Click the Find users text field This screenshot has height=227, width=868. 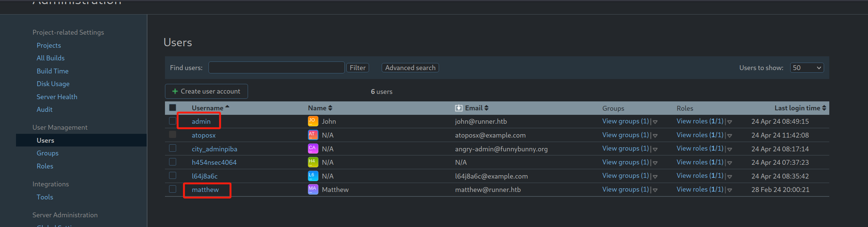point(276,68)
